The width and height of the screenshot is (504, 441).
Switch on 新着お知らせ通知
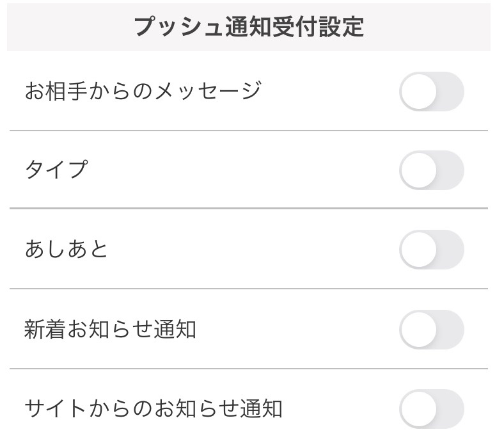pos(431,330)
